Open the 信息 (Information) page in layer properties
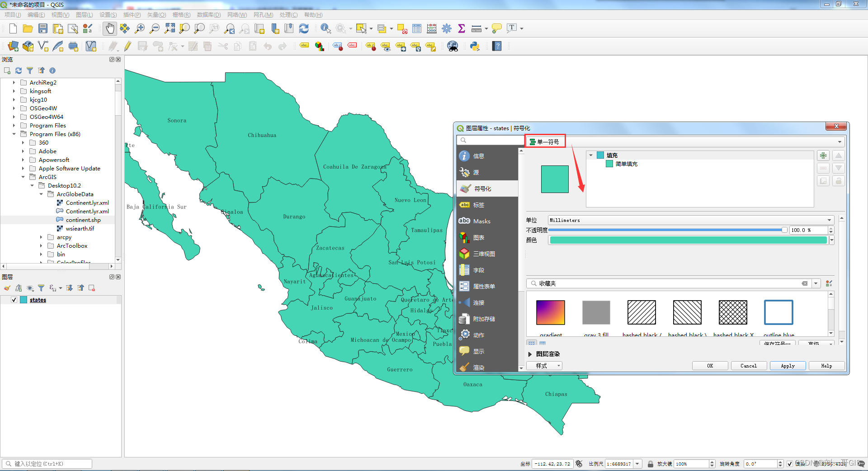 point(487,156)
